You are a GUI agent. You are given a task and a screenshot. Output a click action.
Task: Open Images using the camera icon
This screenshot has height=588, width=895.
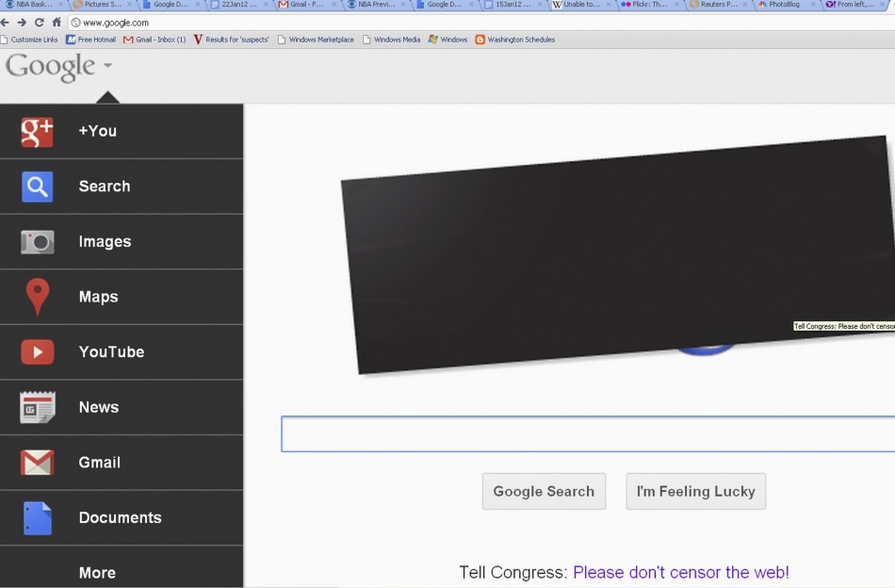coord(37,242)
